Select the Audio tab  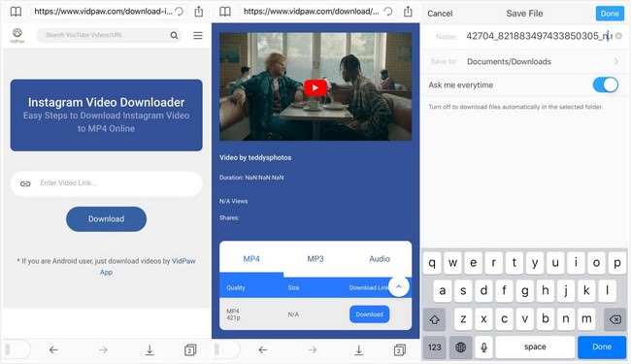380,259
